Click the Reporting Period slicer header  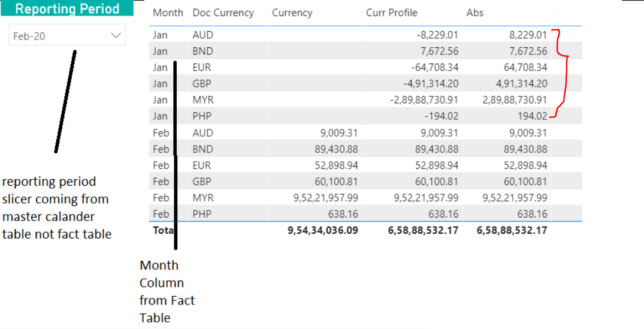point(67,8)
